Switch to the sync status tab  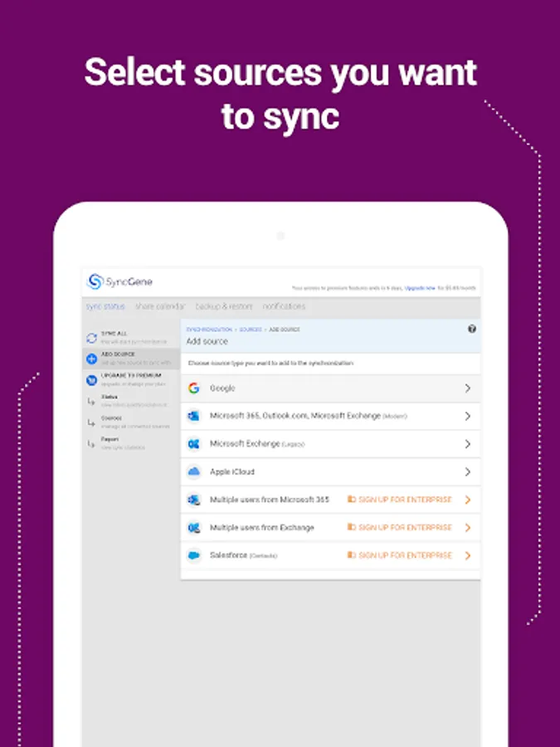click(x=105, y=306)
